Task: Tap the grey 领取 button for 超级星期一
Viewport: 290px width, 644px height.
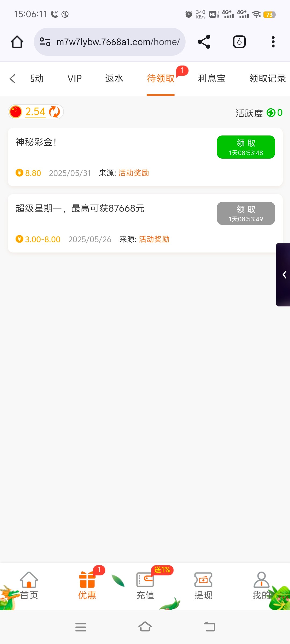Action: (246, 213)
